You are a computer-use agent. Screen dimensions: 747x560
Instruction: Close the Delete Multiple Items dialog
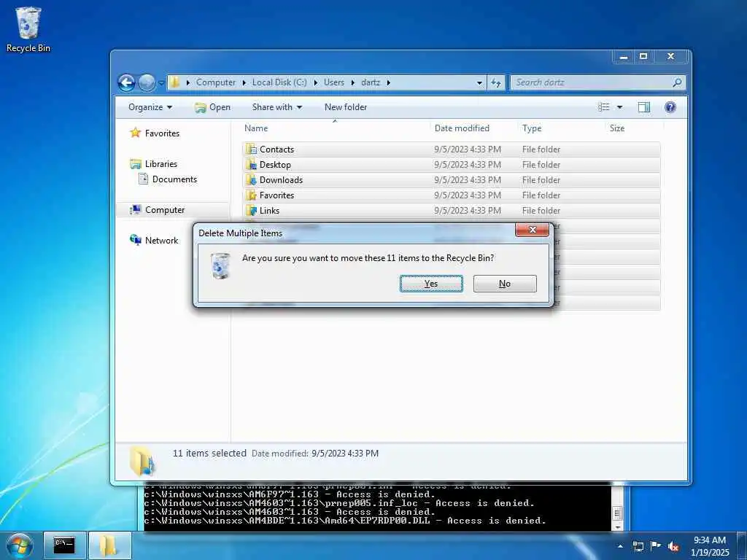tap(532, 230)
